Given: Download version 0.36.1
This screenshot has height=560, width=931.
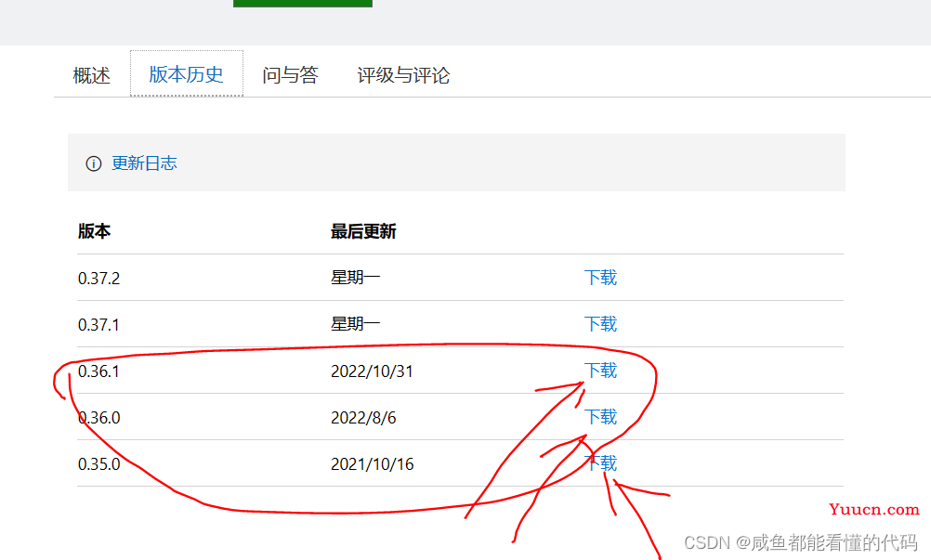Looking at the screenshot, I should (x=601, y=371).
